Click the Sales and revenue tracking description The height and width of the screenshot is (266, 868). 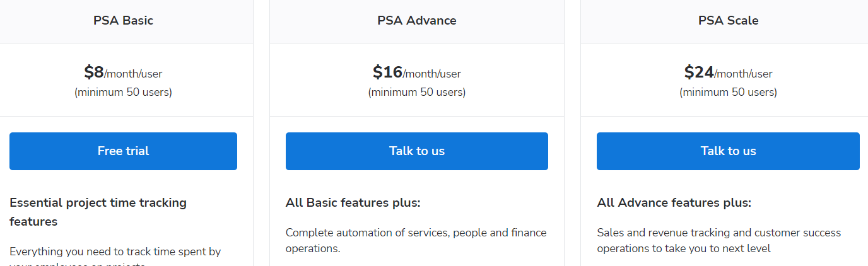click(x=719, y=240)
